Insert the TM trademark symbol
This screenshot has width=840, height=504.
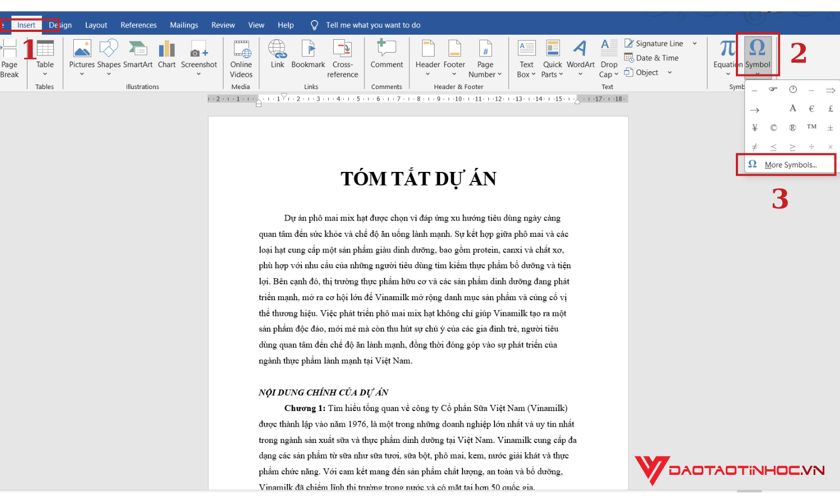(x=811, y=127)
